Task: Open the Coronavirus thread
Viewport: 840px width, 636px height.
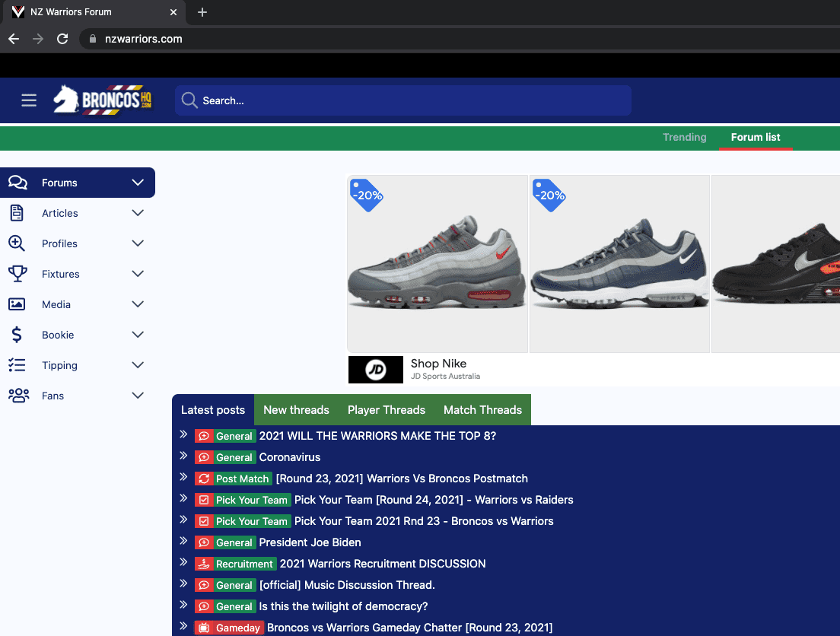Action: tap(290, 457)
